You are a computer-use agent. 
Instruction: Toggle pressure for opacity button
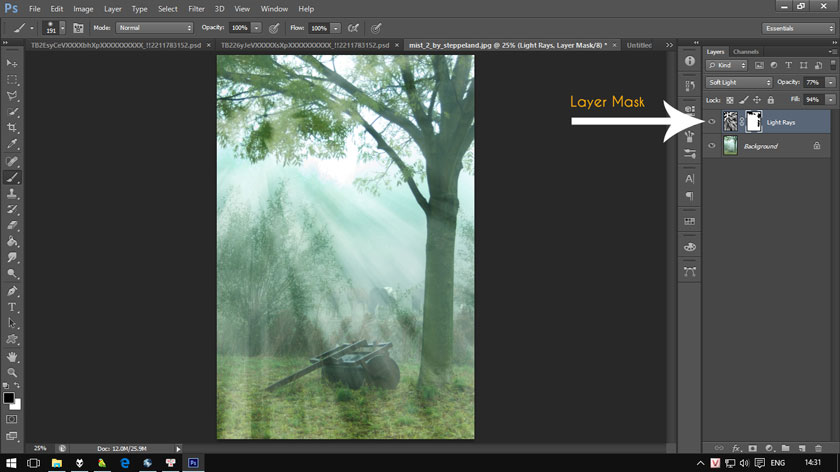[x=274, y=28]
